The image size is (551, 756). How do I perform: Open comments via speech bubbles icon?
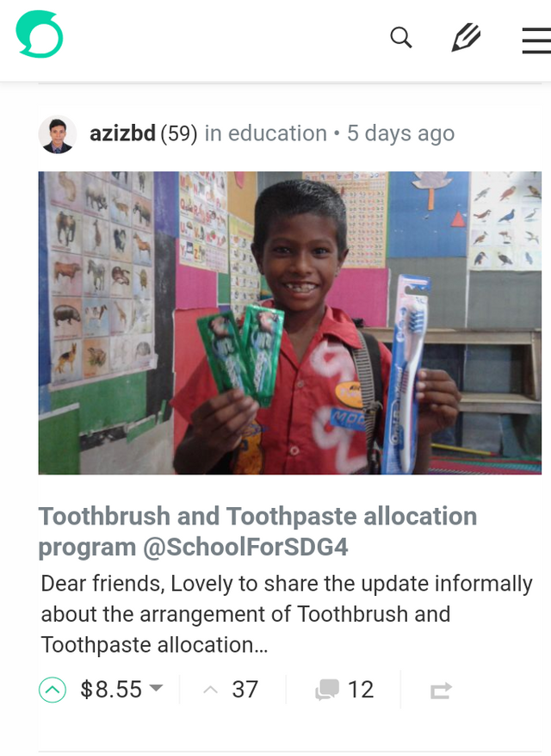(327, 690)
